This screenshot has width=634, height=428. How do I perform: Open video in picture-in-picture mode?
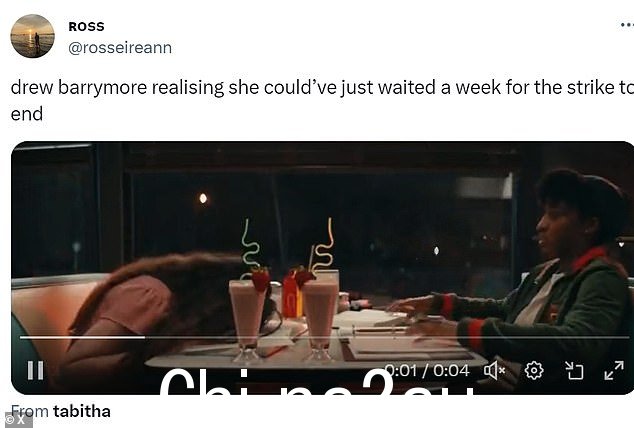coord(574,370)
